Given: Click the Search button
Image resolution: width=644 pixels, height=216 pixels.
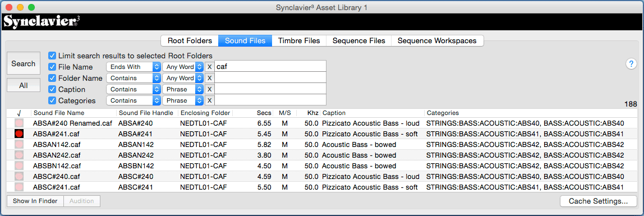Looking at the screenshot, I should pyautogui.click(x=24, y=63).
